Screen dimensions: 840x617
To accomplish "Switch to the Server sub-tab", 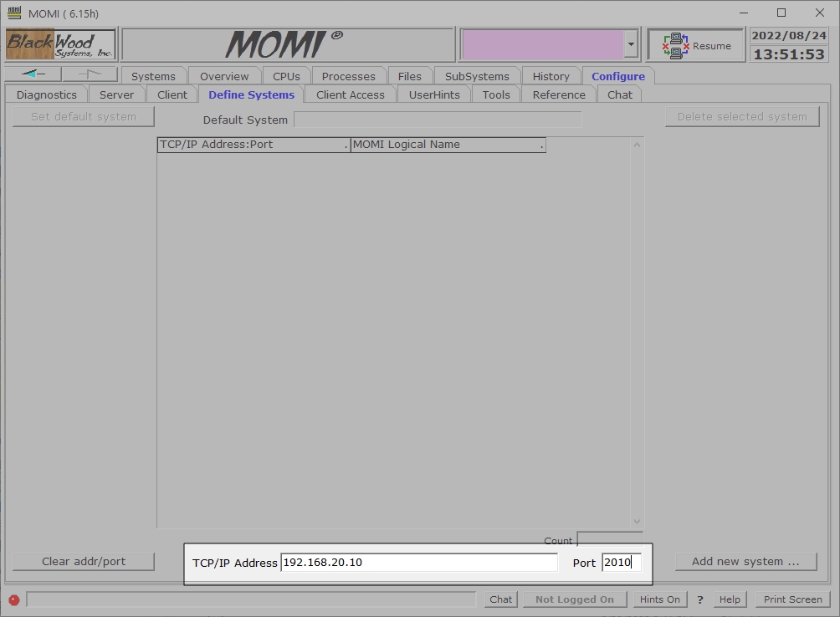I will tap(117, 94).
